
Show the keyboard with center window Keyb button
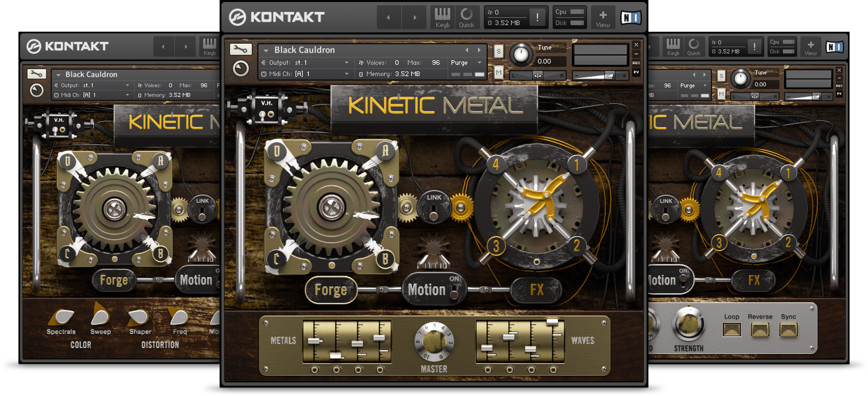point(443,17)
